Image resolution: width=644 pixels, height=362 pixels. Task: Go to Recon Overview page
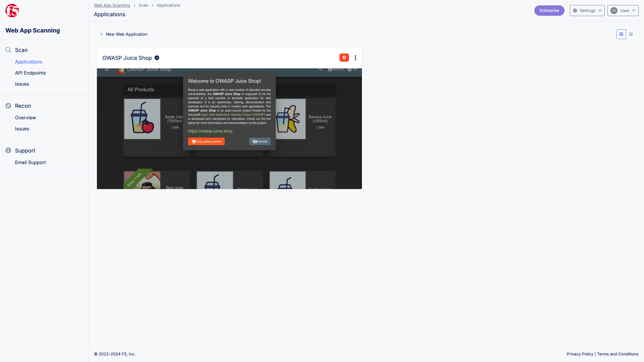pos(25,118)
